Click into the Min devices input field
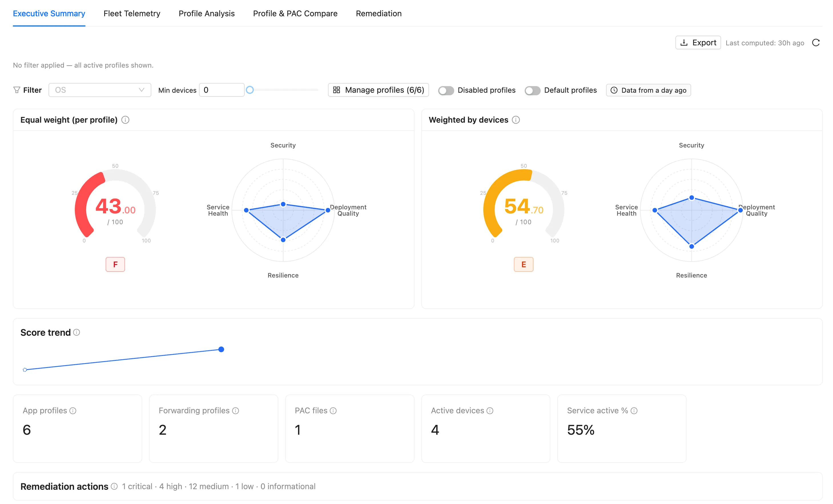 (222, 90)
